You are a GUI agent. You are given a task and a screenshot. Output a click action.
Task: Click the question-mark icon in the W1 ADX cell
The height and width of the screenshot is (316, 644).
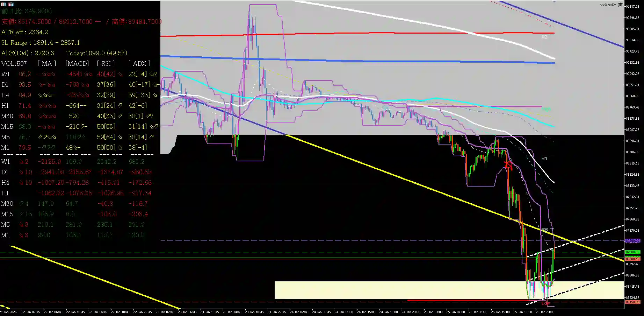(155, 74)
